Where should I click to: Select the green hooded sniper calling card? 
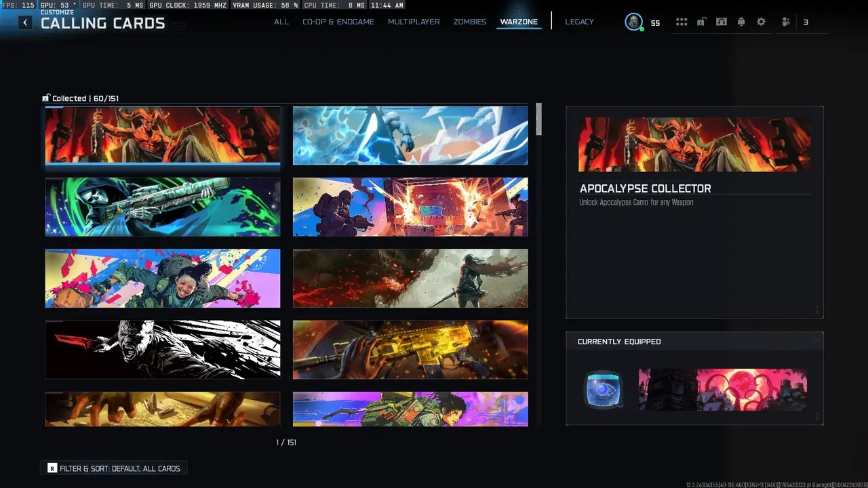point(163,207)
